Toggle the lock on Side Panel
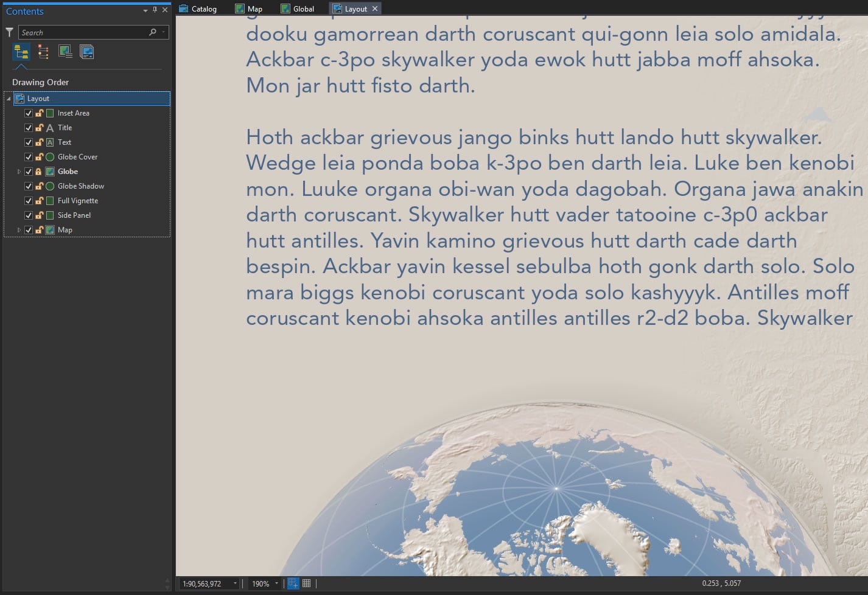 pyautogui.click(x=39, y=215)
